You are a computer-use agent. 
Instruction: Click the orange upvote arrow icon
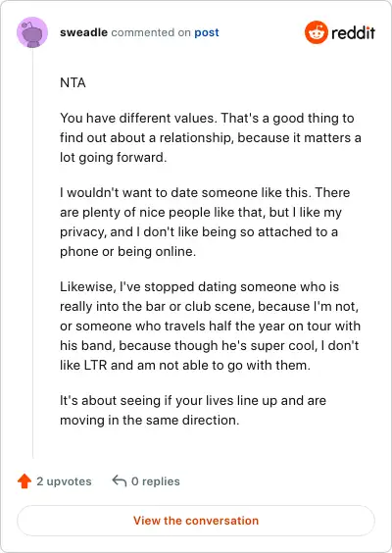pos(24,481)
